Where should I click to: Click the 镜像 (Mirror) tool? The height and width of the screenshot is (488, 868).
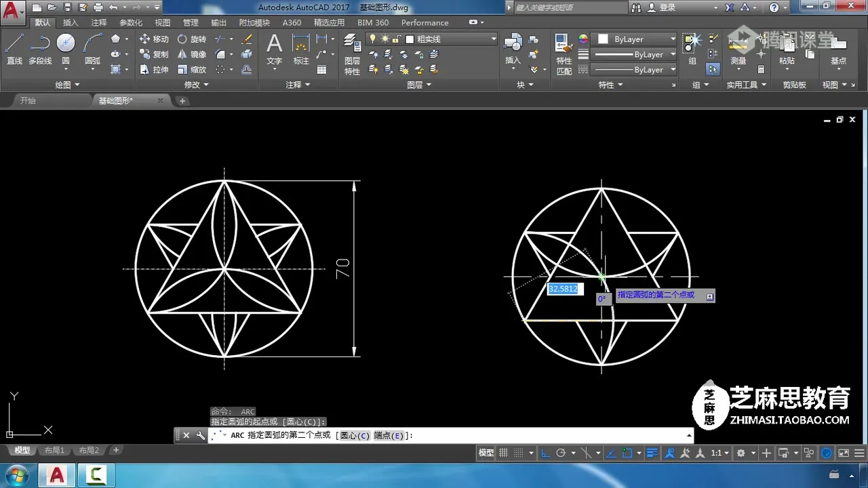click(x=192, y=54)
